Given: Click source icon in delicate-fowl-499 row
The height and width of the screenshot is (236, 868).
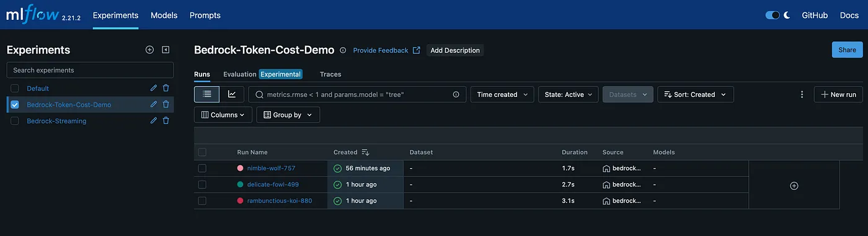Looking at the screenshot, I should click(606, 184).
